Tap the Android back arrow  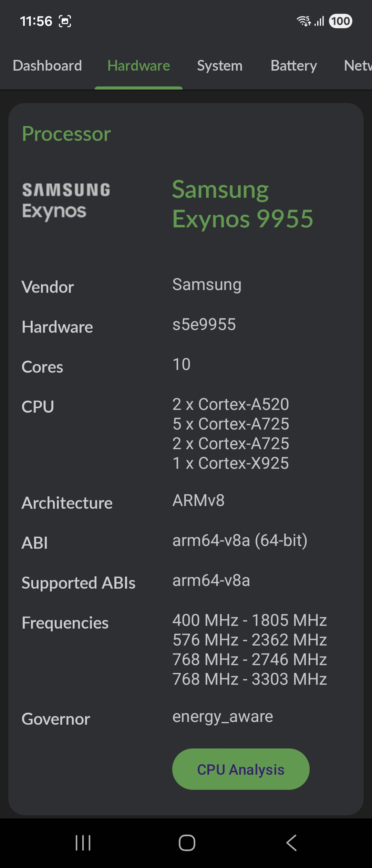[291, 843]
